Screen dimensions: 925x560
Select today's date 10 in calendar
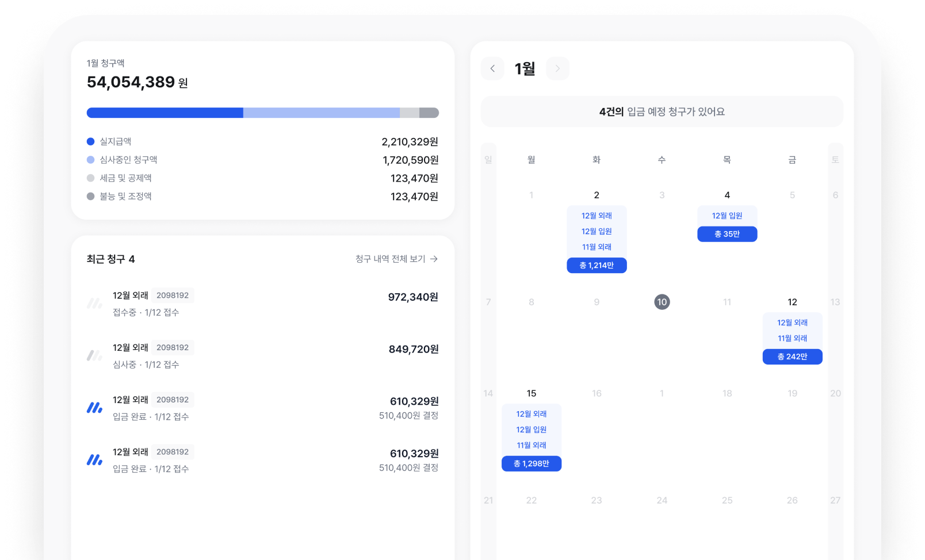point(662,302)
